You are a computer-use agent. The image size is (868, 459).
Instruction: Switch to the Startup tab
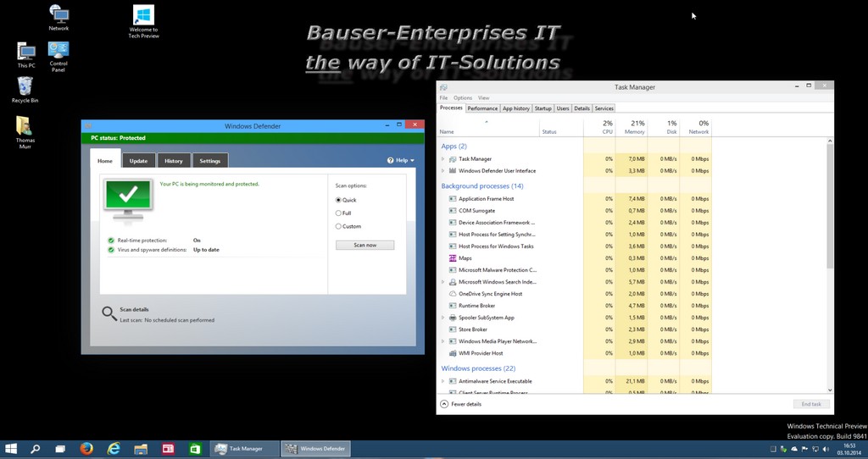[x=543, y=108]
